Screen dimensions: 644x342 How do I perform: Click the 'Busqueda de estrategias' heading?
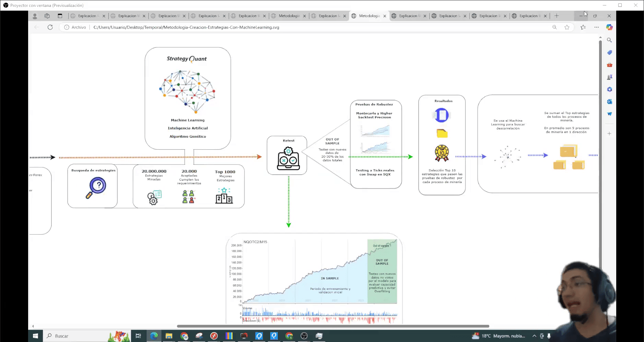coord(93,170)
